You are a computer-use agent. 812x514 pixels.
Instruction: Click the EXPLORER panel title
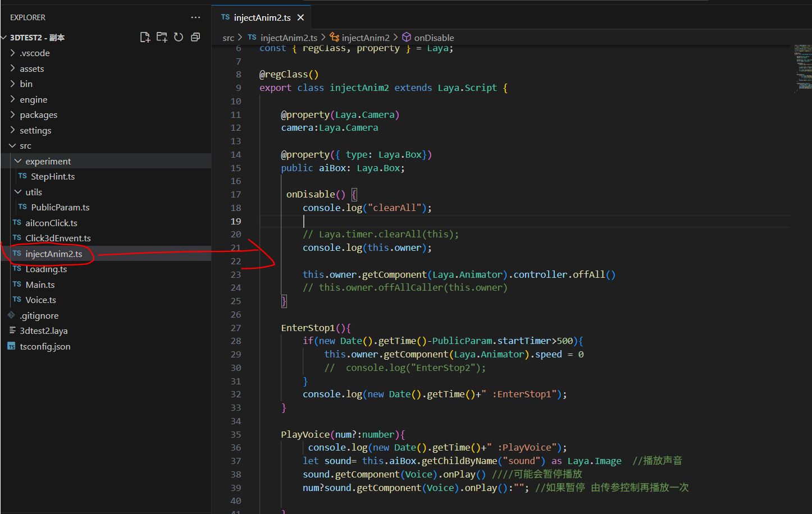(28, 17)
